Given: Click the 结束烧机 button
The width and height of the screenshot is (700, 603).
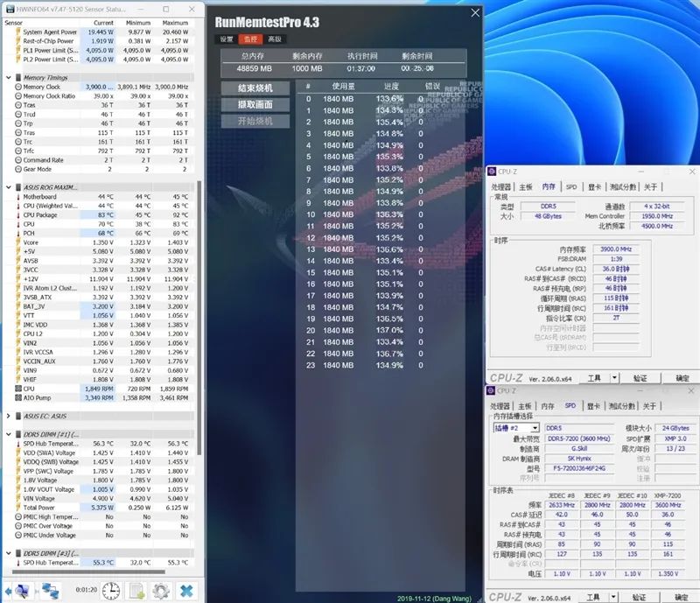Looking at the screenshot, I should 255,88.
